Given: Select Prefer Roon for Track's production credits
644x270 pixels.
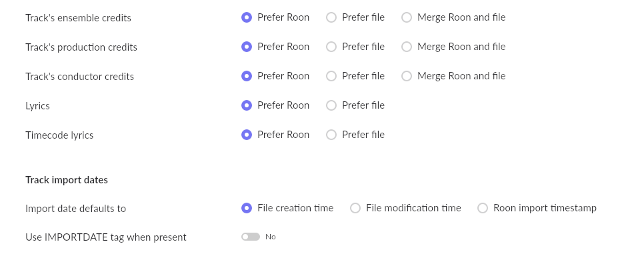Looking at the screenshot, I should click(x=247, y=47).
